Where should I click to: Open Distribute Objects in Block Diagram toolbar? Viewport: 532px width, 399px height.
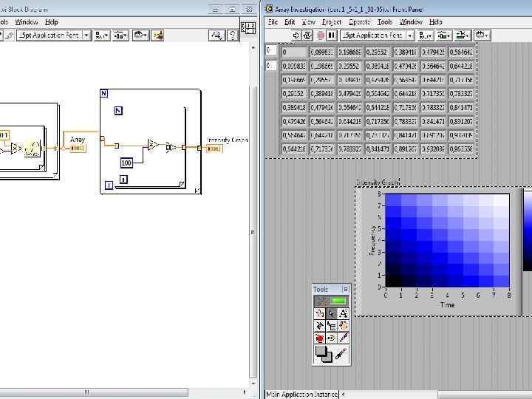[x=120, y=35]
